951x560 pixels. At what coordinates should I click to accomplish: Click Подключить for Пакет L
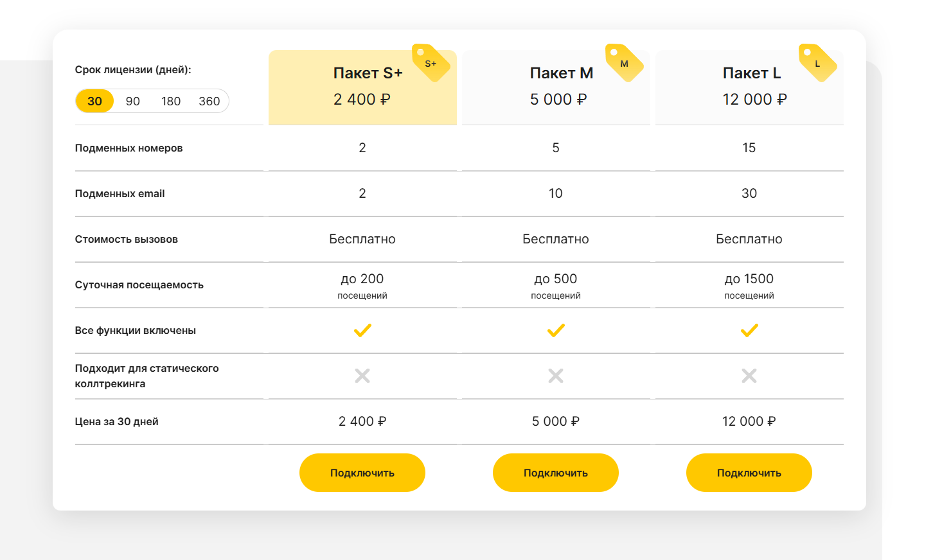coord(749,473)
